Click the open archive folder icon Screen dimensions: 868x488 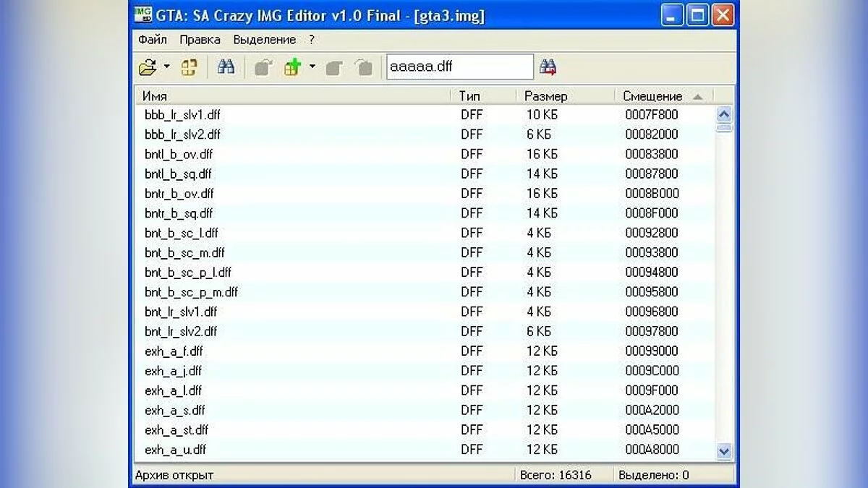coord(147,67)
